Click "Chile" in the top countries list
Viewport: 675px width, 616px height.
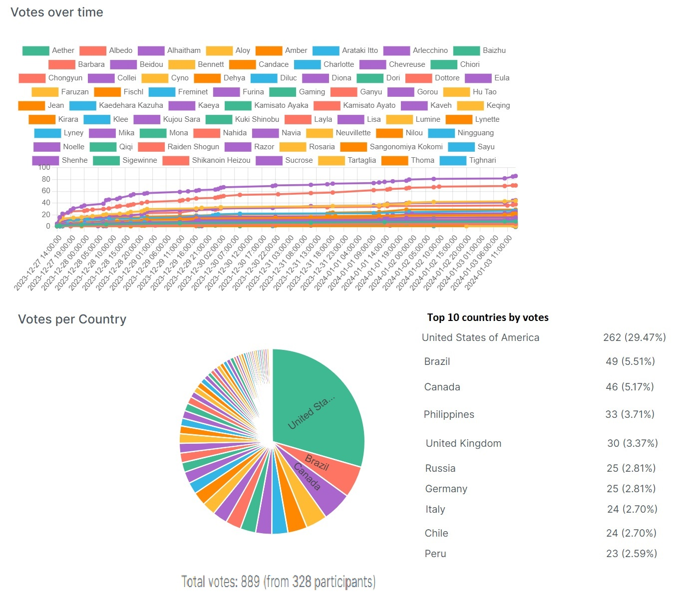pyautogui.click(x=436, y=533)
